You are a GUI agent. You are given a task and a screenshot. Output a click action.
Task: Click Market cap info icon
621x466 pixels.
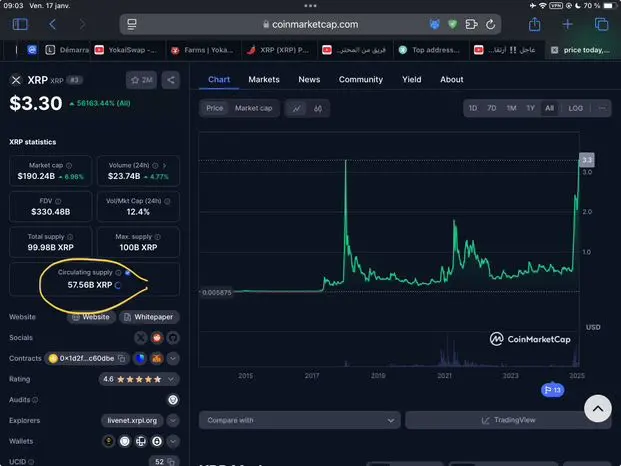[x=69, y=165]
